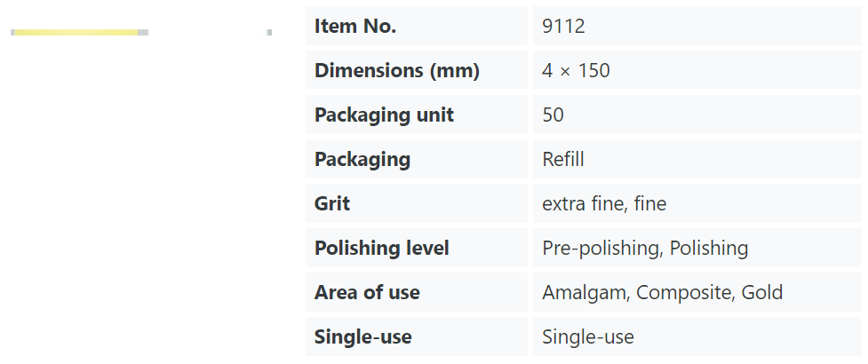
Task: Select the packaging unit value 50
Action: click(553, 115)
